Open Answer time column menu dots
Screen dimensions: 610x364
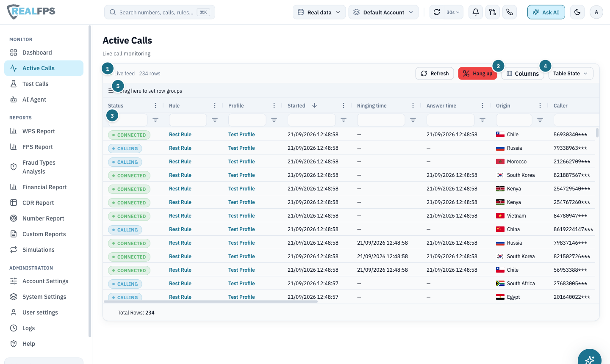tap(482, 105)
